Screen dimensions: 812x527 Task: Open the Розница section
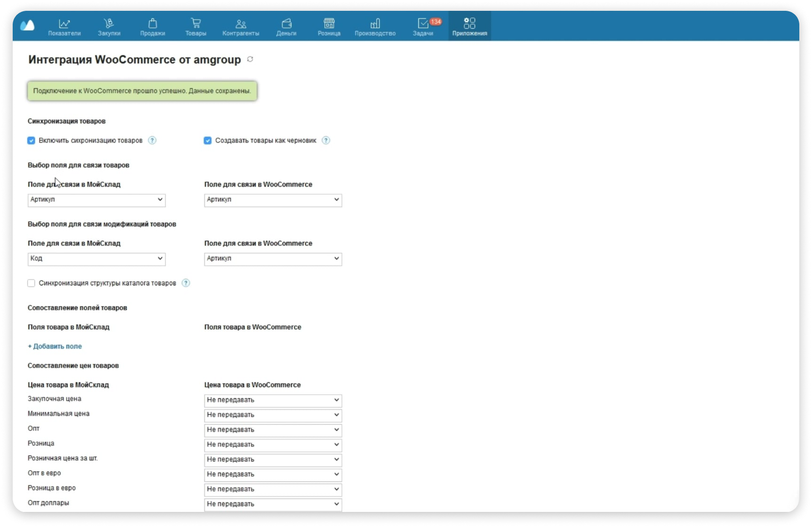pyautogui.click(x=329, y=27)
